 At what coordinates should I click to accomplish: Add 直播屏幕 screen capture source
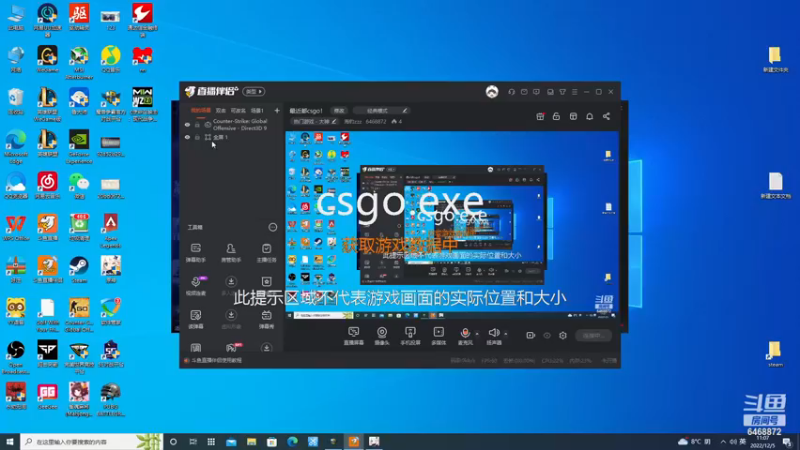point(354,336)
